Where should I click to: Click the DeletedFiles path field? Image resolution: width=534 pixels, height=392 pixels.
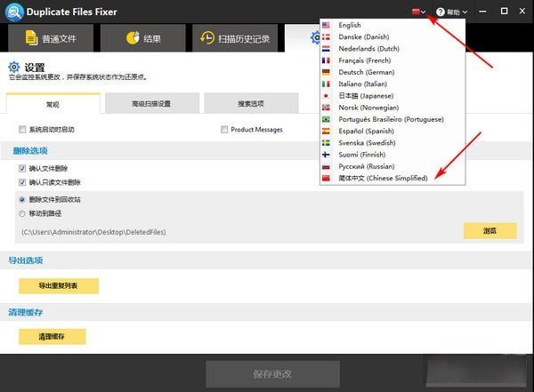(x=93, y=232)
